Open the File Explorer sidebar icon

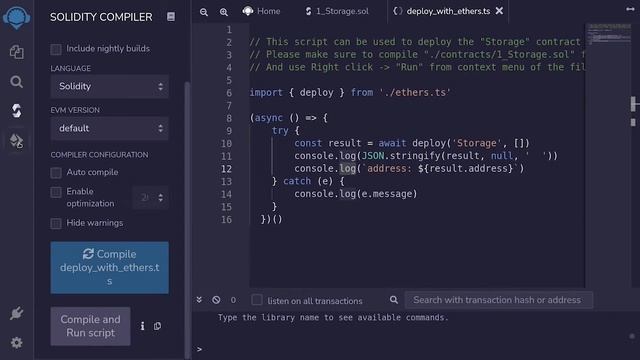point(16,52)
